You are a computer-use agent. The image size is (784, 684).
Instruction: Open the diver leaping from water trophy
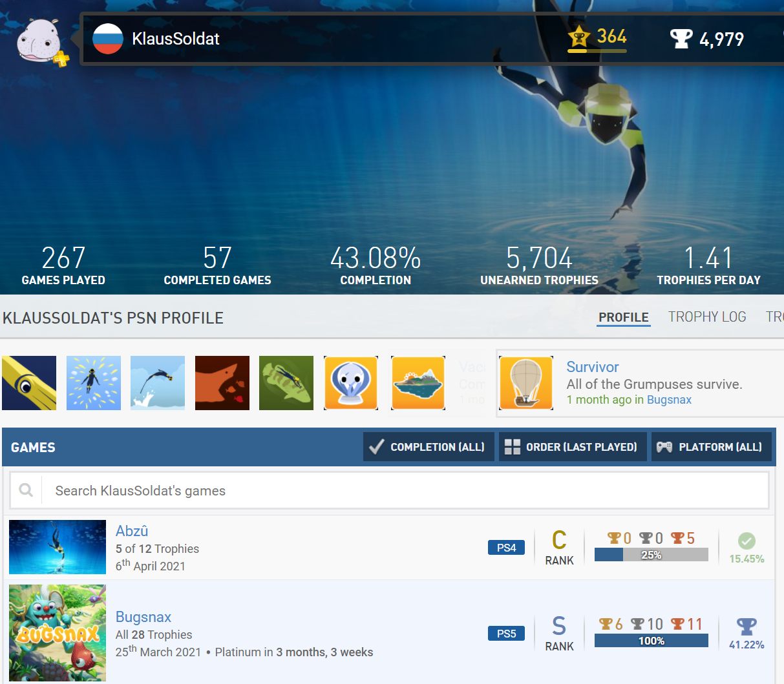click(x=158, y=383)
